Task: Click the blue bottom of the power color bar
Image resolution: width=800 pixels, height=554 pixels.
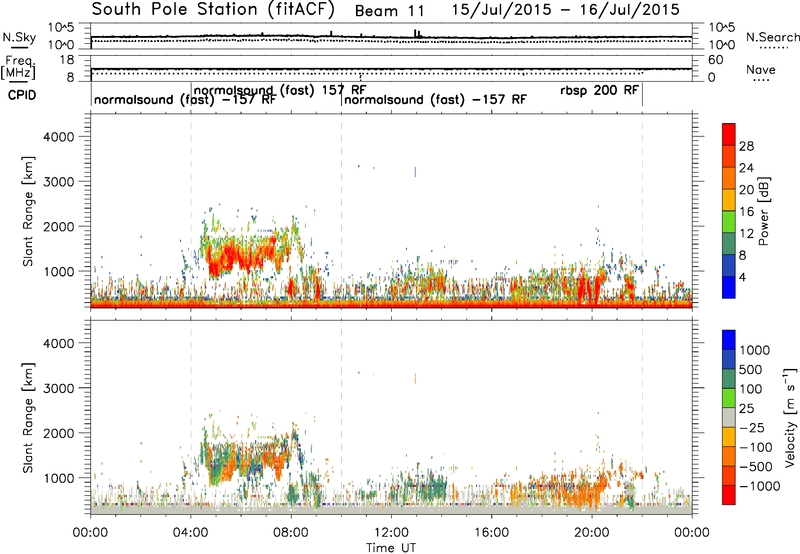Action: (x=729, y=287)
